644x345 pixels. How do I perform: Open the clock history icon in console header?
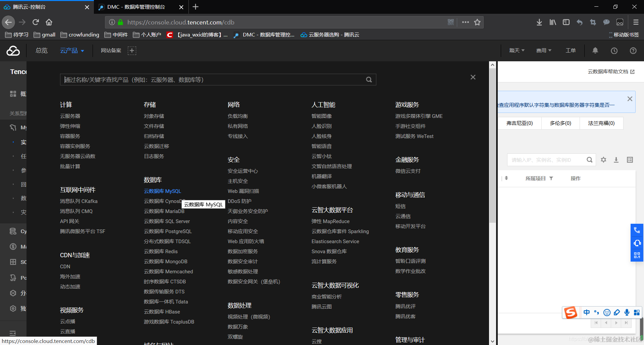pyautogui.click(x=614, y=51)
